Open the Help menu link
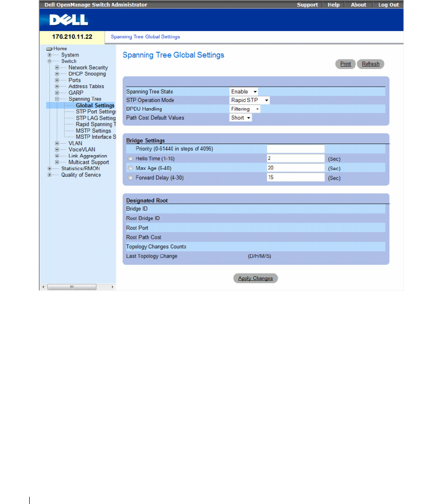The width and height of the screenshot is (431, 504). [333, 5]
